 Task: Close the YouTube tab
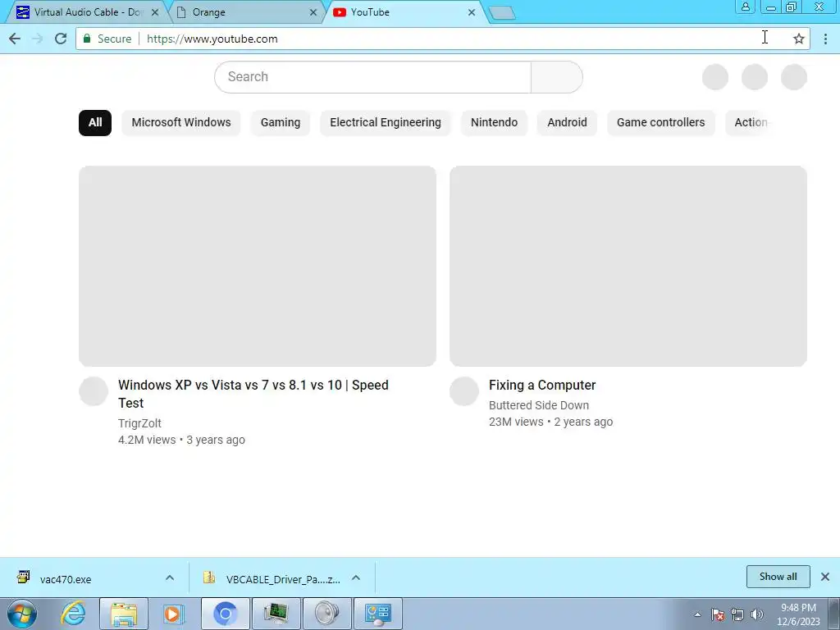coord(472,12)
